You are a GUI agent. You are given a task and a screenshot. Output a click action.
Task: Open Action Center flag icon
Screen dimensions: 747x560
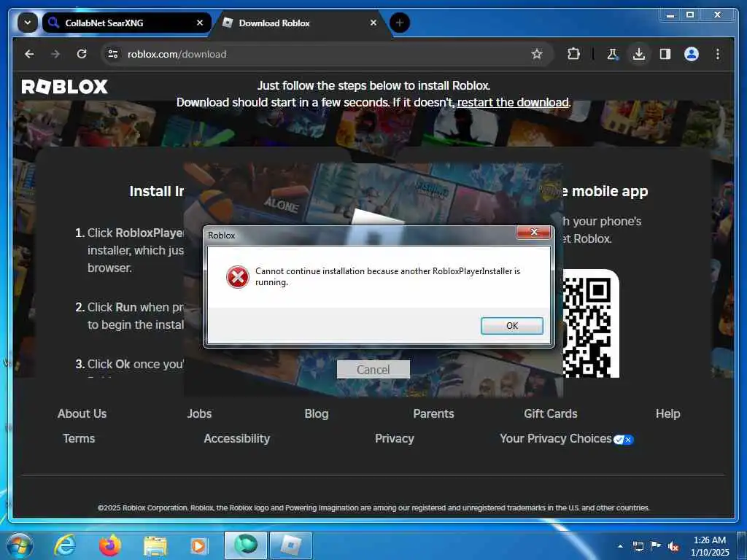(656, 545)
